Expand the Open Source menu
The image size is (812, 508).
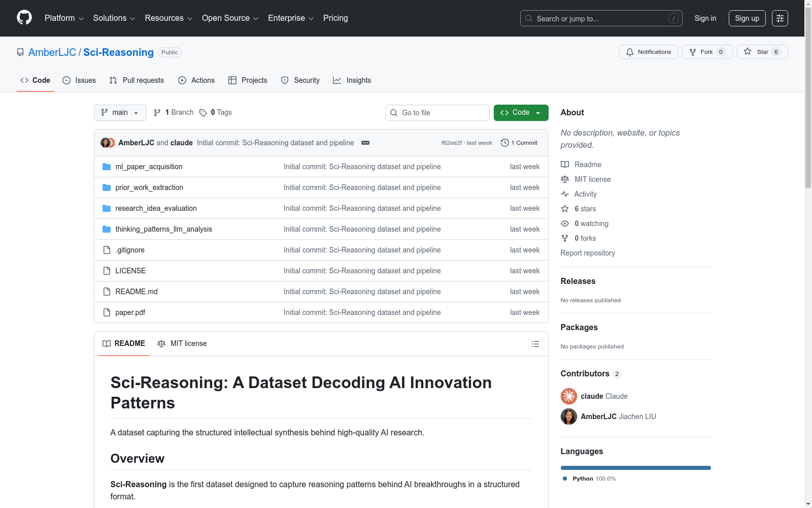point(230,18)
